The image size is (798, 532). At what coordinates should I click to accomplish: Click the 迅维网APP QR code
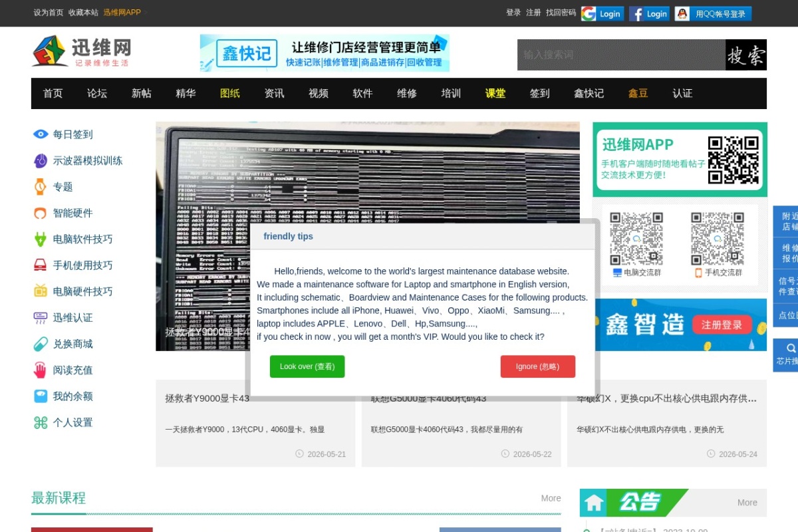[733, 160]
